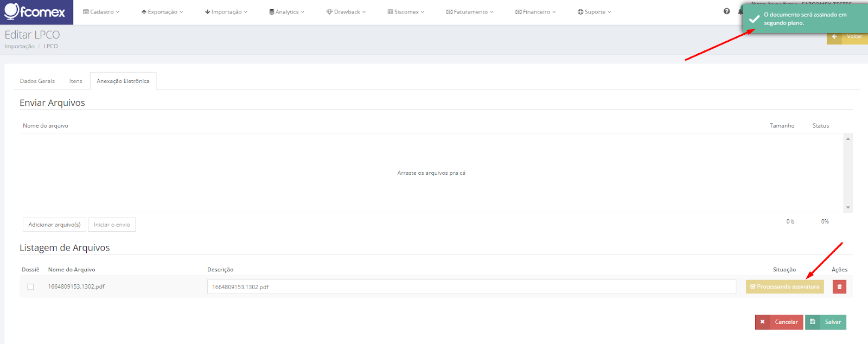Open the Suporte menu
Screen dimensions: 868x344
click(x=595, y=12)
